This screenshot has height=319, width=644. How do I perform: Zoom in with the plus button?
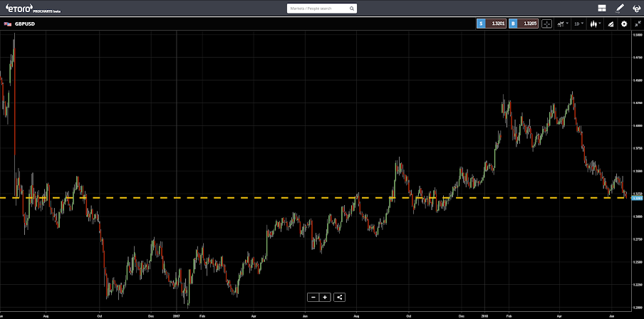click(325, 297)
